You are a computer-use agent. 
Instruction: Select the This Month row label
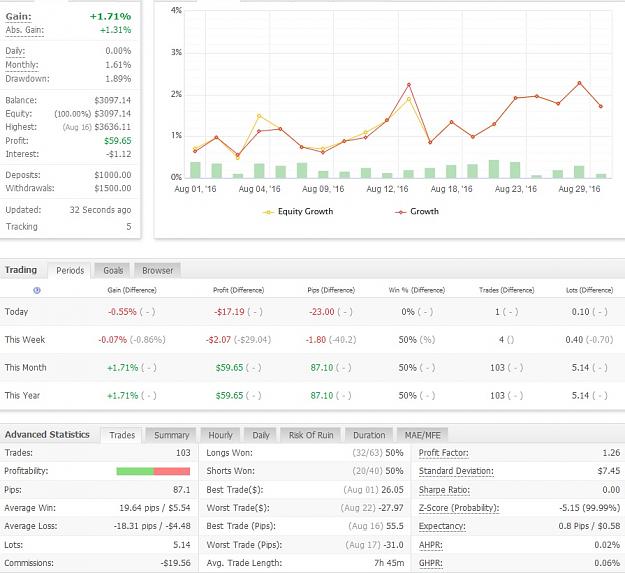pyautogui.click(x=26, y=368)
